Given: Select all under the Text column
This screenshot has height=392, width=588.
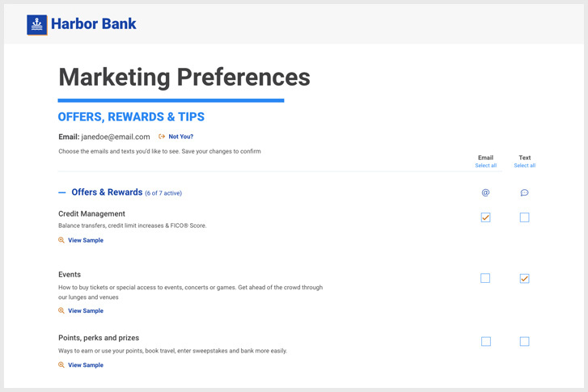Looking at the screenshot, I should pos(525,165).
